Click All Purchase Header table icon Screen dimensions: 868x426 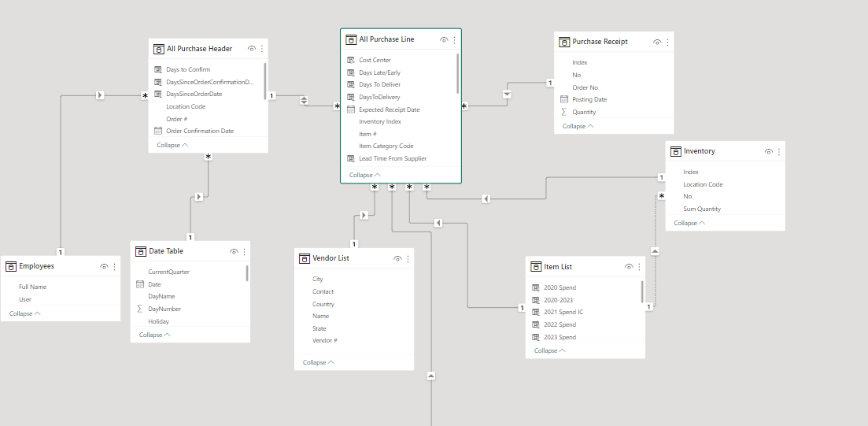[158, 49]
